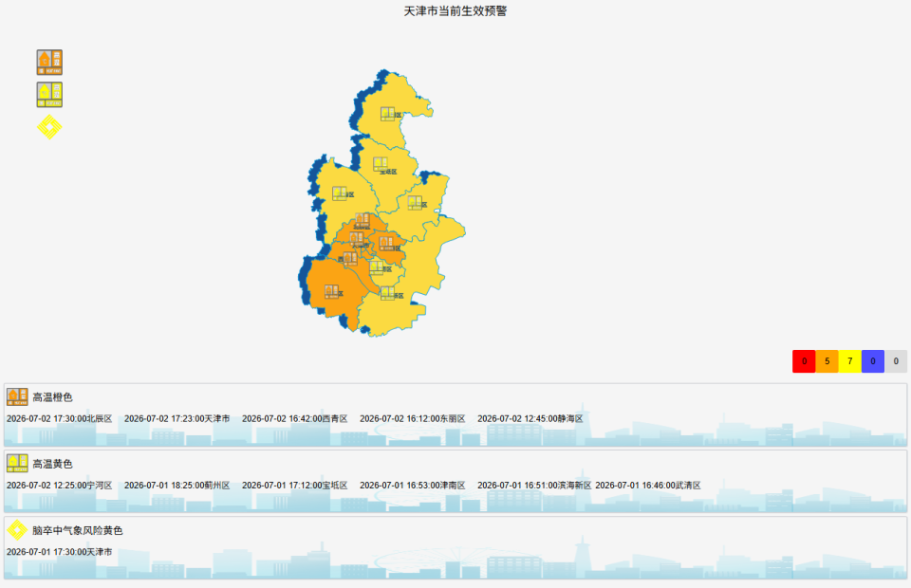Open the 津南区 16:53:00 yellow warning entry
Viewport: 911px width, 588px height.
413,486
